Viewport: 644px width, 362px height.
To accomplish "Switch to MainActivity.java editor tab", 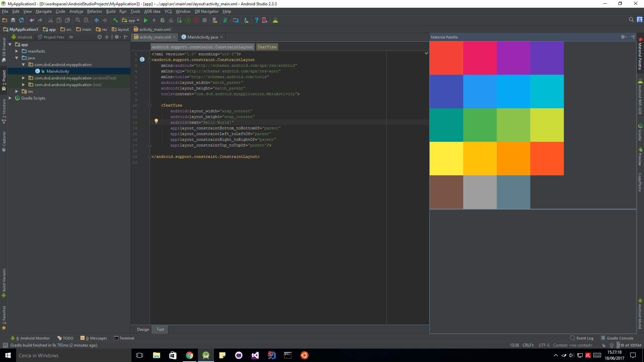I will click(202, 37).
